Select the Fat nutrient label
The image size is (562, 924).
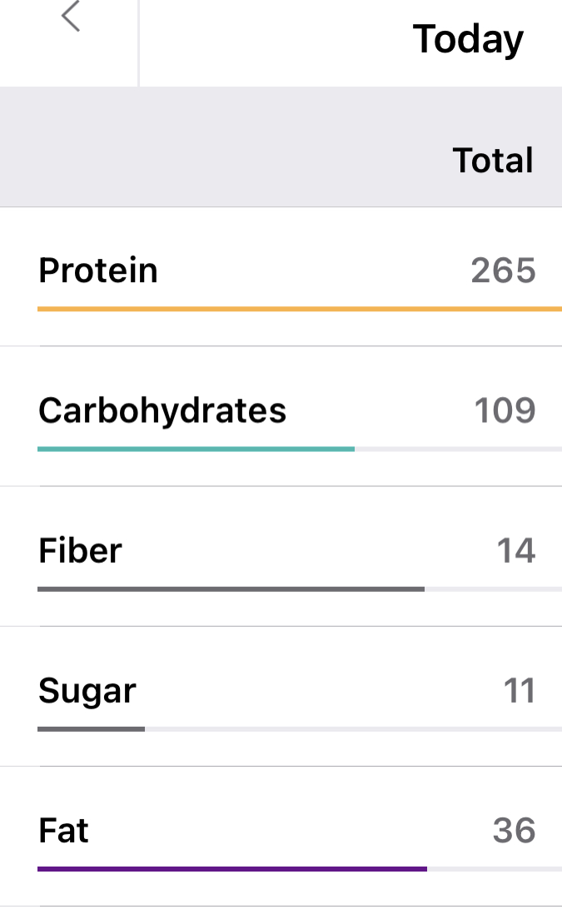[63, 831]
